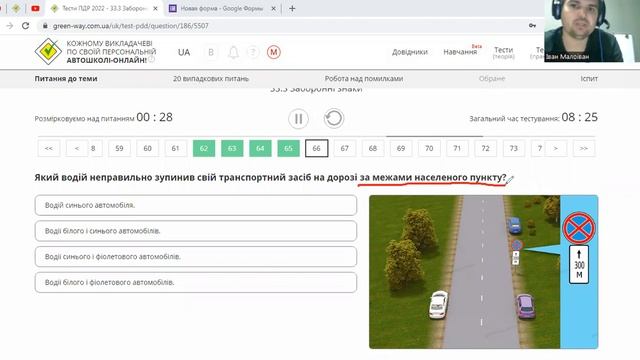
Task: Click the pencil icon after the question
Action: [510, 179]
